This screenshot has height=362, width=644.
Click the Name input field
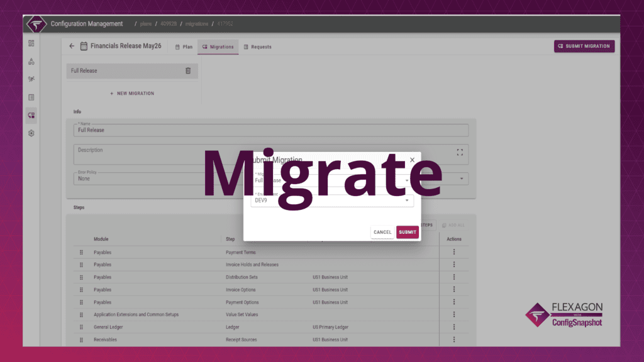point(271,130)
